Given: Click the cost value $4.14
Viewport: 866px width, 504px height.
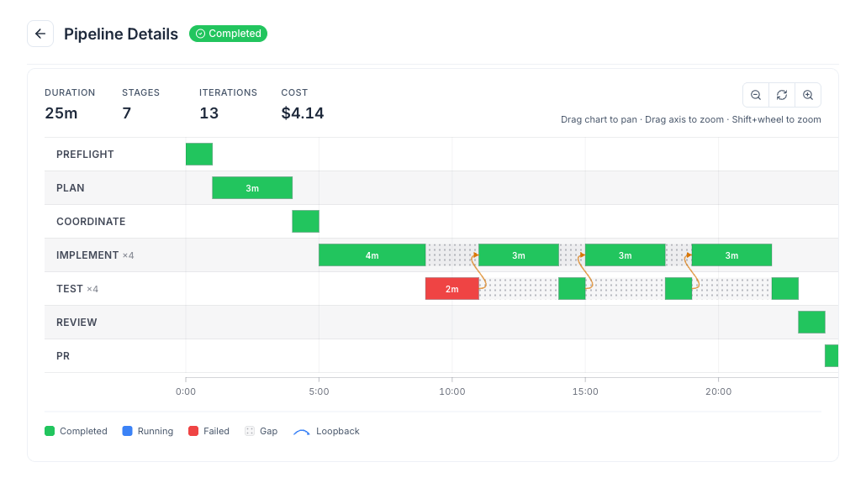Looking at the screenshot, I should tap(303, 113).
